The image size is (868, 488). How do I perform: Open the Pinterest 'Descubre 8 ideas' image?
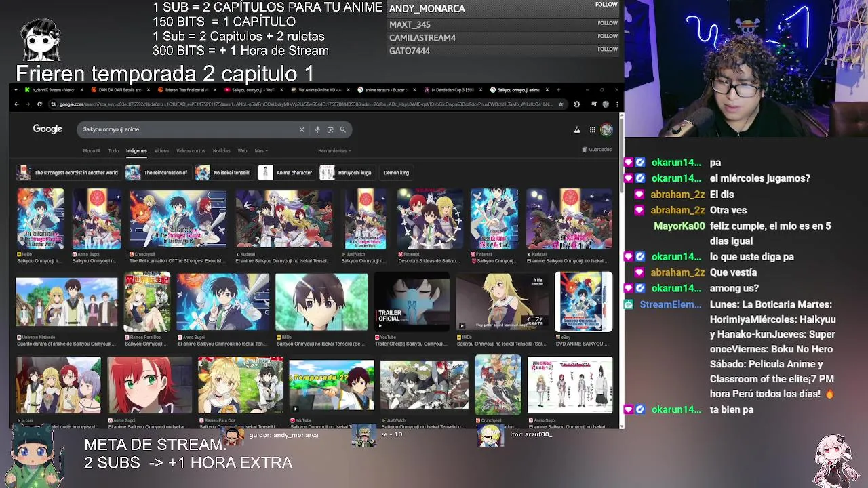point(430,219)
